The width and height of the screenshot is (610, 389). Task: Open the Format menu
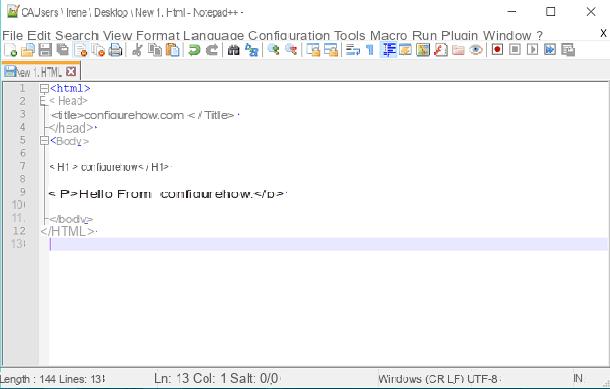click(158, 35)
